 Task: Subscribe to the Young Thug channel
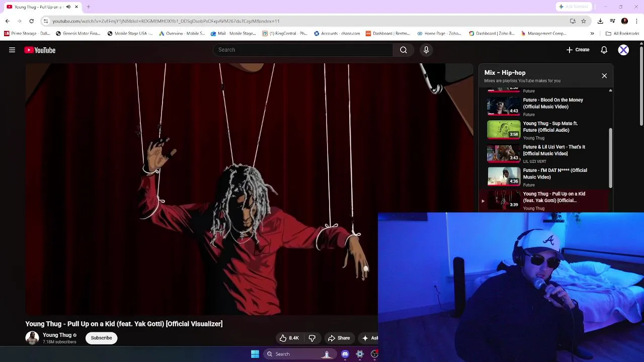101,338
